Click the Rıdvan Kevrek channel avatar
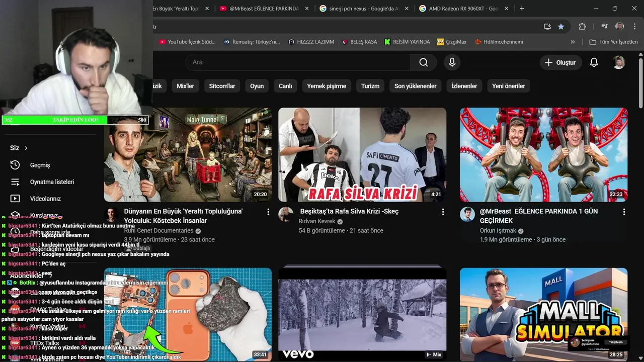Image resolution: width=644 pixels, height=362 pixels. click(x=286, y=214)
